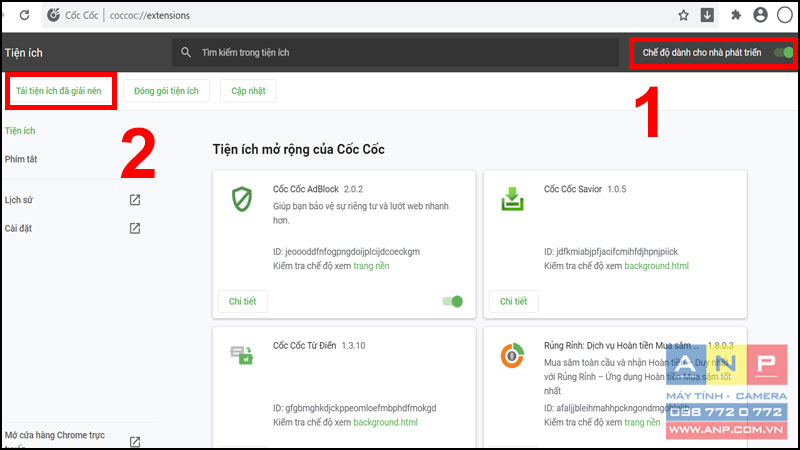Click the Cốc Cốc AdBlock shield icon
The height and width of the screenshot is (450, 800).
click(x=242, y=199)
